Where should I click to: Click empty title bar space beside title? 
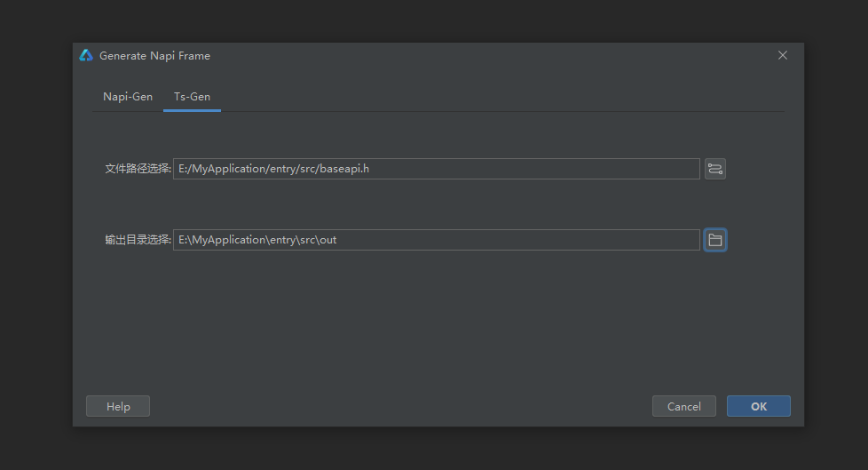488,55
